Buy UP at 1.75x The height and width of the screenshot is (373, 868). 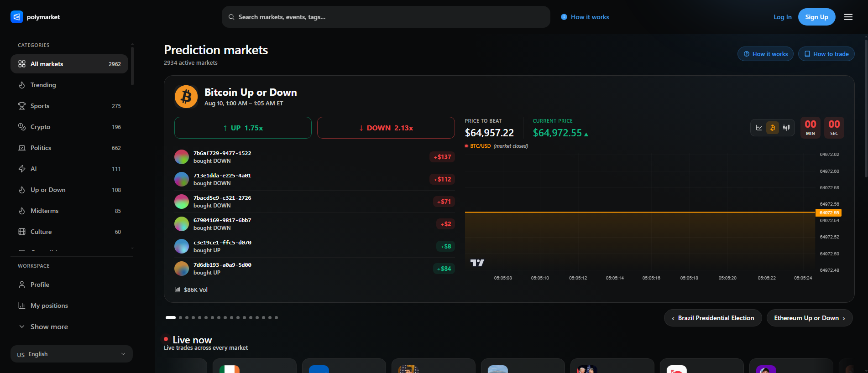243,128
